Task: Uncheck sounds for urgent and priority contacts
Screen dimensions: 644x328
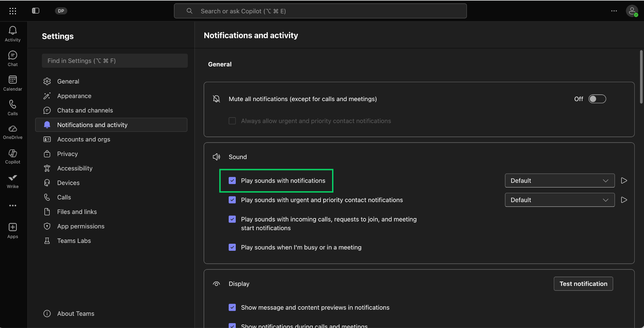Action: pyautogui.click(x=232, y=200)
